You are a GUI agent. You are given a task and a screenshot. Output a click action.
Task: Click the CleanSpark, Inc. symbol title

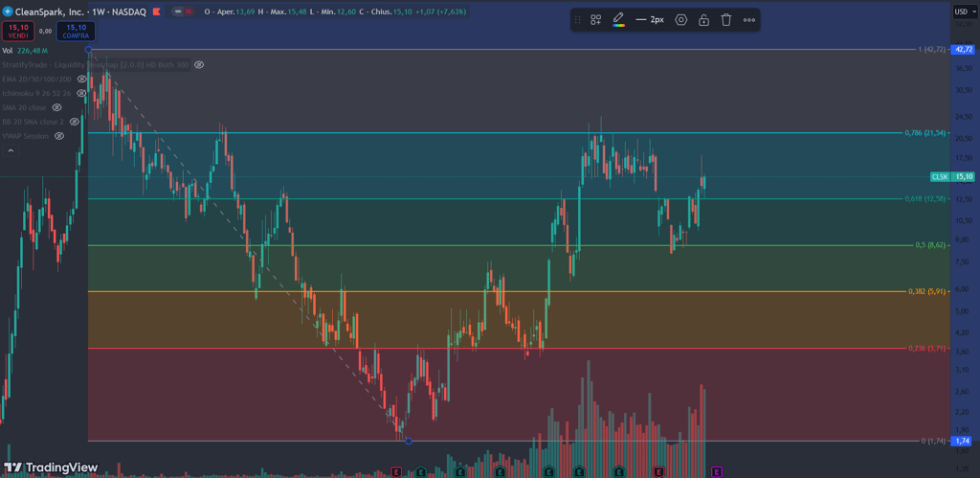click(50, 11)
